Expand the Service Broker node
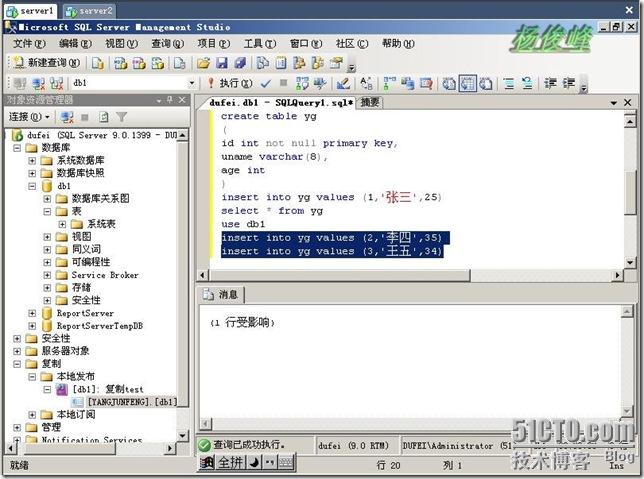 pos(47,275)
